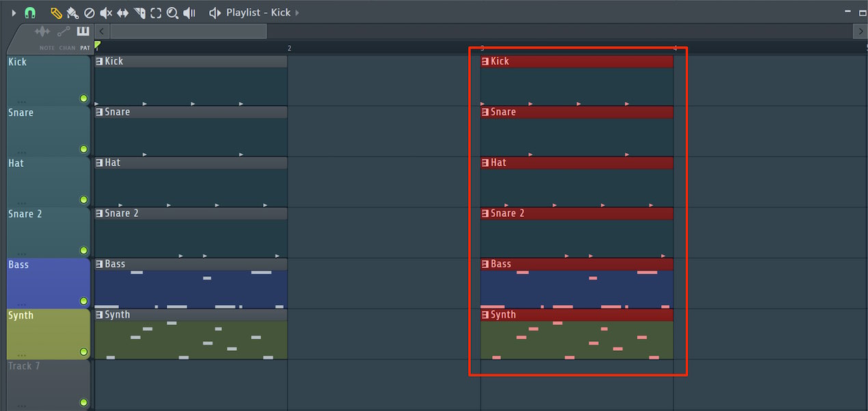
Task: Select the Playback speaker tool
Action: [189, 12]
